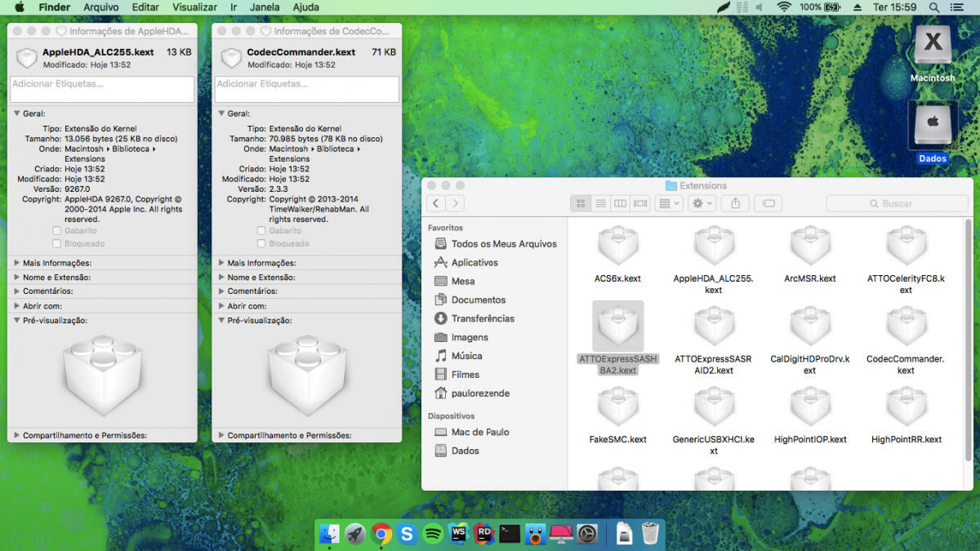Image resolution: width=980 pixels, height=551 pixels.
Task: Open Skype from the Dock
Action: (408, 534)
